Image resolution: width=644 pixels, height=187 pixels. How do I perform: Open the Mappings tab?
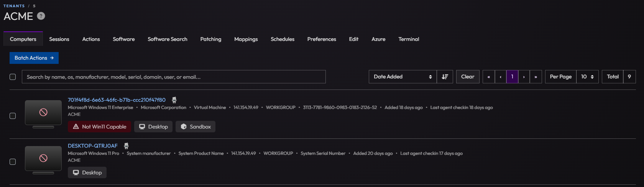(x=246, y=39)
